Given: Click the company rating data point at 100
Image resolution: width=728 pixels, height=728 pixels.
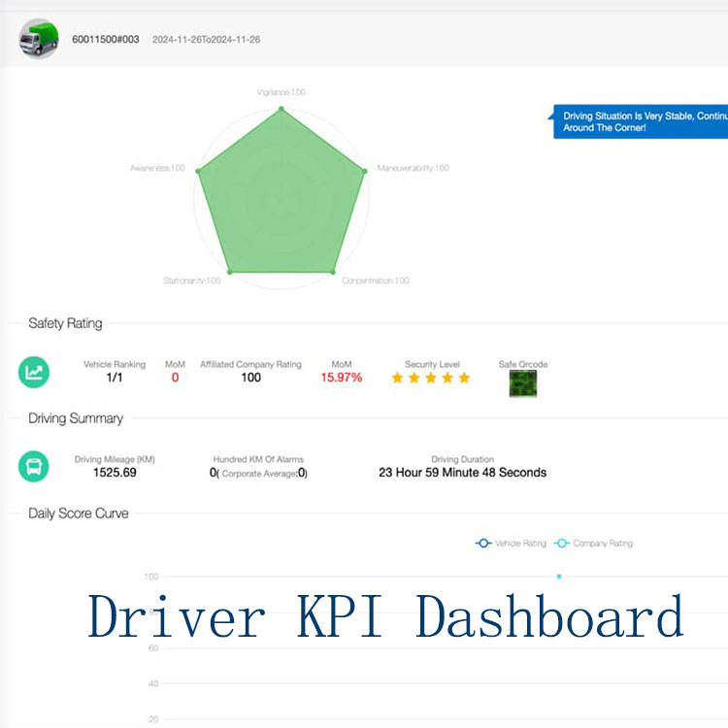Looking at the screenshot, I should 559,577.
